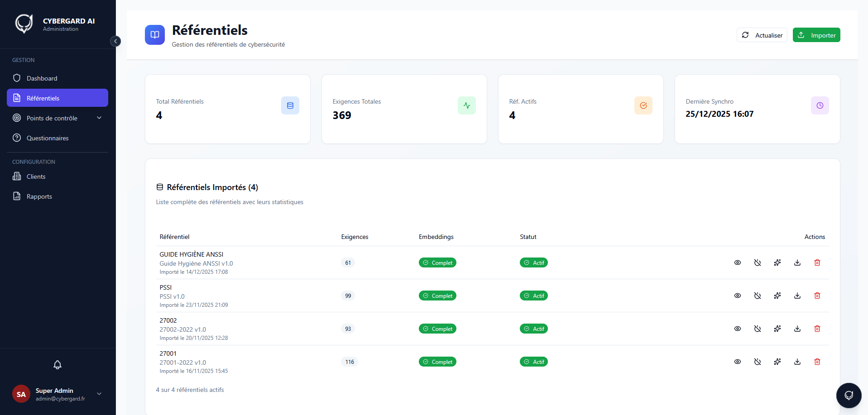Click the Actif status badge for 27001

coord(534,362)
